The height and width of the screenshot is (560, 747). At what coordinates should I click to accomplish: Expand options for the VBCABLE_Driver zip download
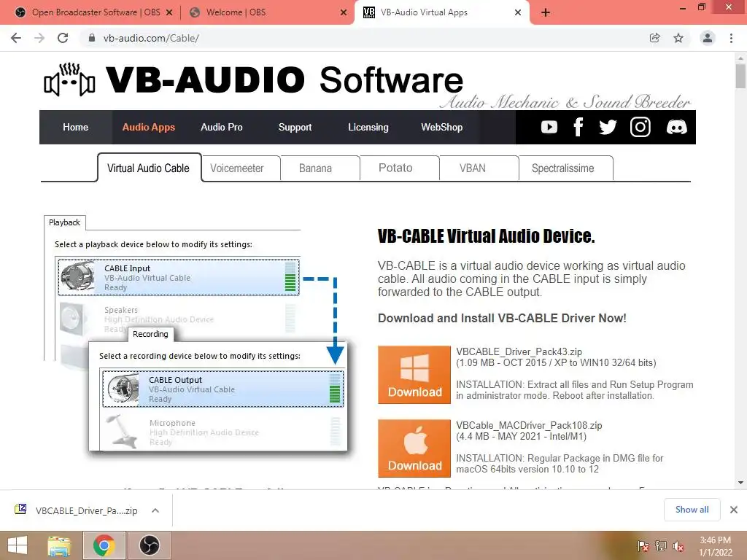tap(155, 510)
